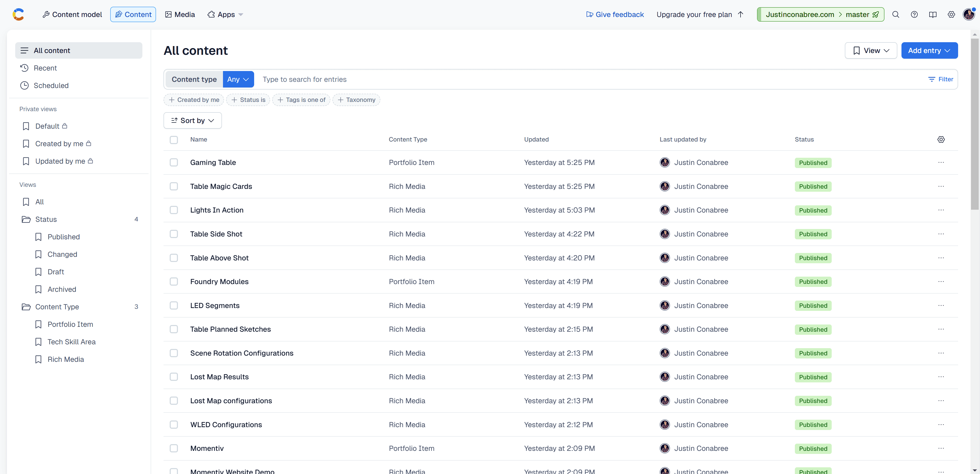
Task: Open the space settings gear icon
Action: tap(951, 14)
